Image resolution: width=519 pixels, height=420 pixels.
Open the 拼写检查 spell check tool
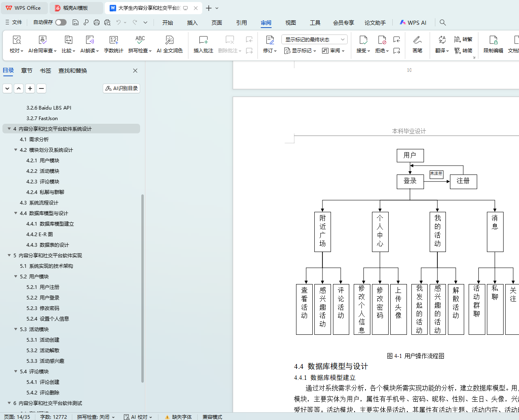point(140,44)
